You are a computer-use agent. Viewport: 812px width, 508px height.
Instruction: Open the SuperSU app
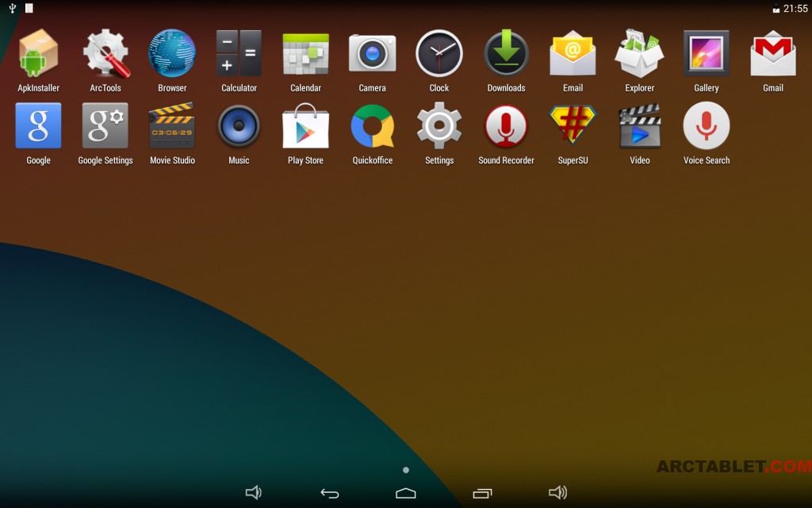pos(573,126)
